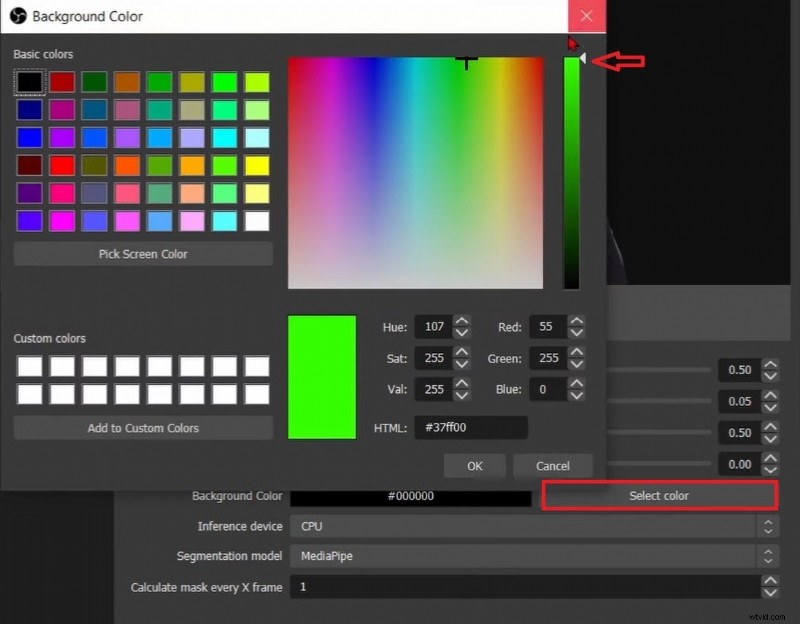
Task: Click Add to Custom Colors
Action: click(x=142, y=428)
